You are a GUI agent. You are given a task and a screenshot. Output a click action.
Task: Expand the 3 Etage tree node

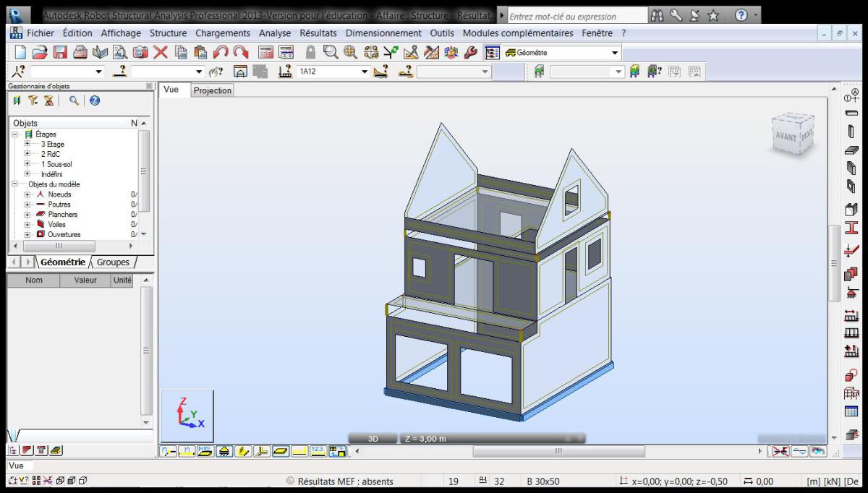[x=27, y=144]
